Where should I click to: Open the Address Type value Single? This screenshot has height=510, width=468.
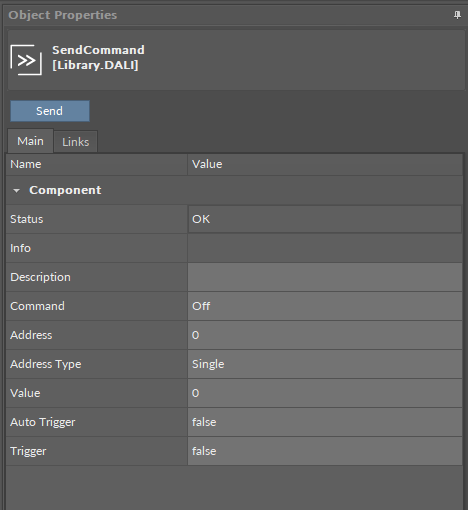tap(325, 364)
